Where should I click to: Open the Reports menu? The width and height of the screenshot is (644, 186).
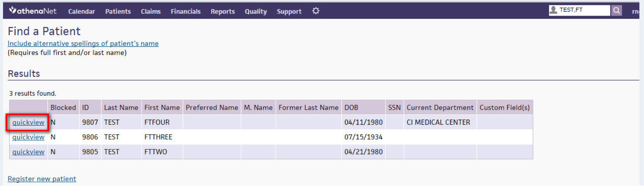(x=222, y=11)
